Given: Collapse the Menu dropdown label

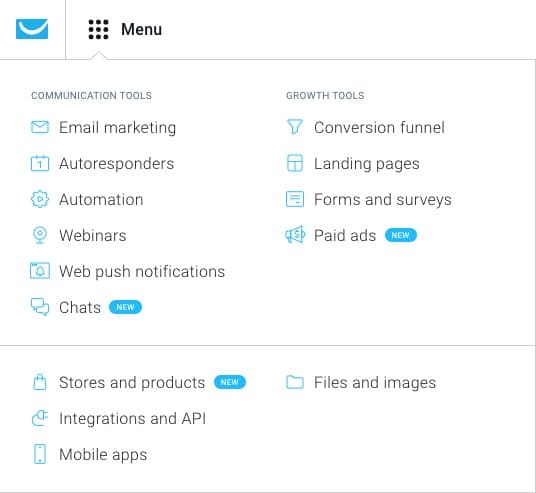Looking at the screenshot, I should (x=142, y=29).
